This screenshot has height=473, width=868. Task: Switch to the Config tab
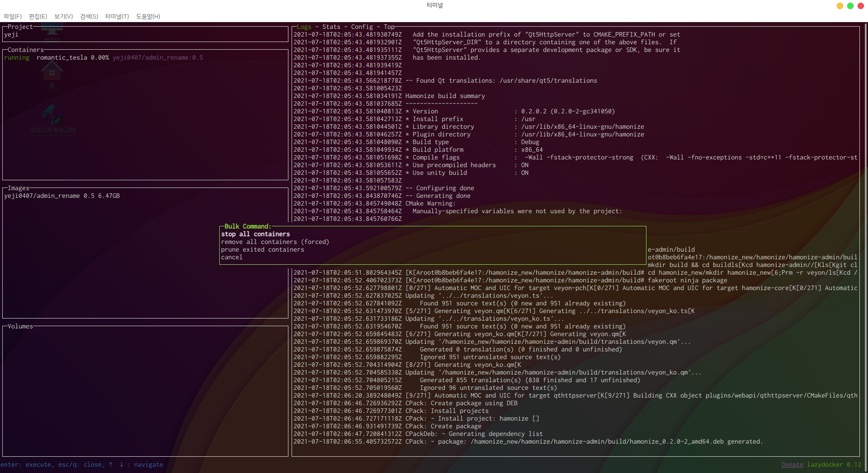click(362, 27)
